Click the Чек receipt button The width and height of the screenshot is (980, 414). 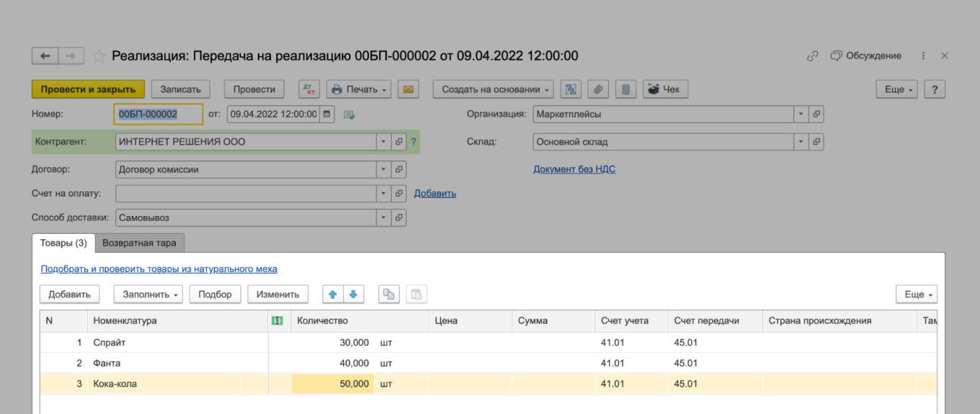[x=665, y=89]
